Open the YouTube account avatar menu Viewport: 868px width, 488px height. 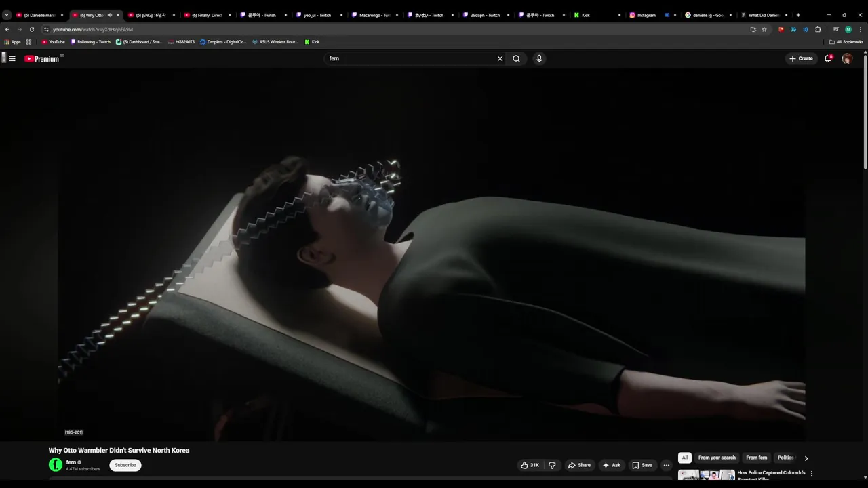847,59
